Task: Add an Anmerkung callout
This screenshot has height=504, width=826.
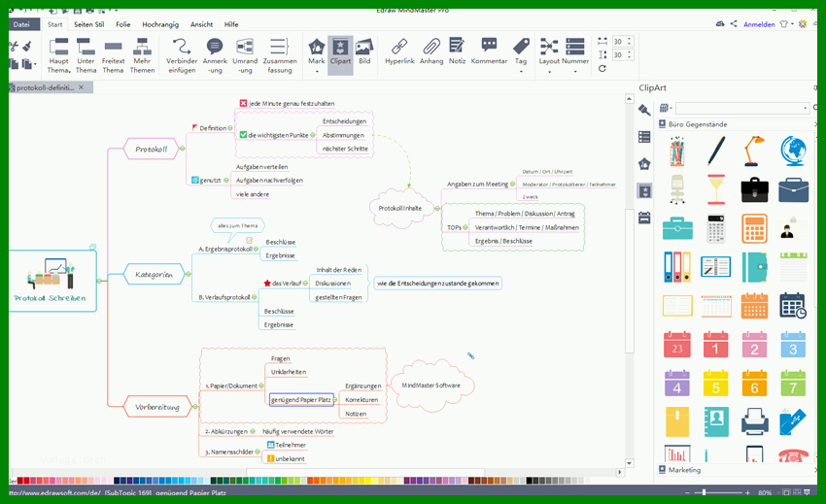Action: (215, 55)
